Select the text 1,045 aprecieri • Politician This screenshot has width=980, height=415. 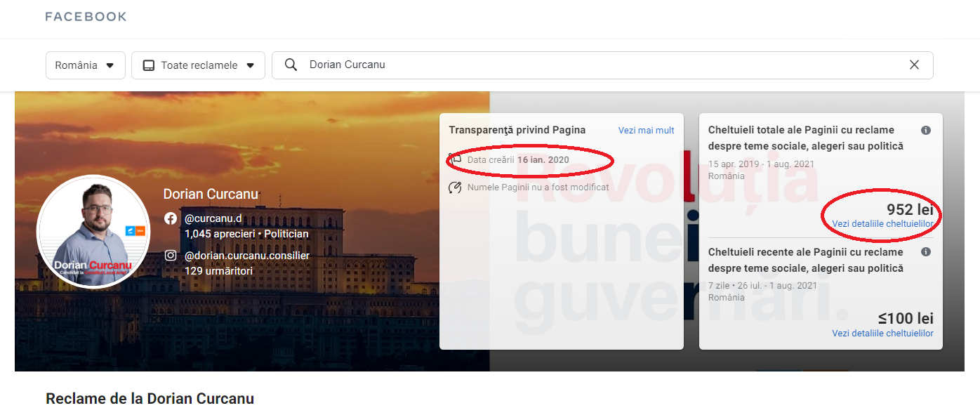click(x=246, y=234)
